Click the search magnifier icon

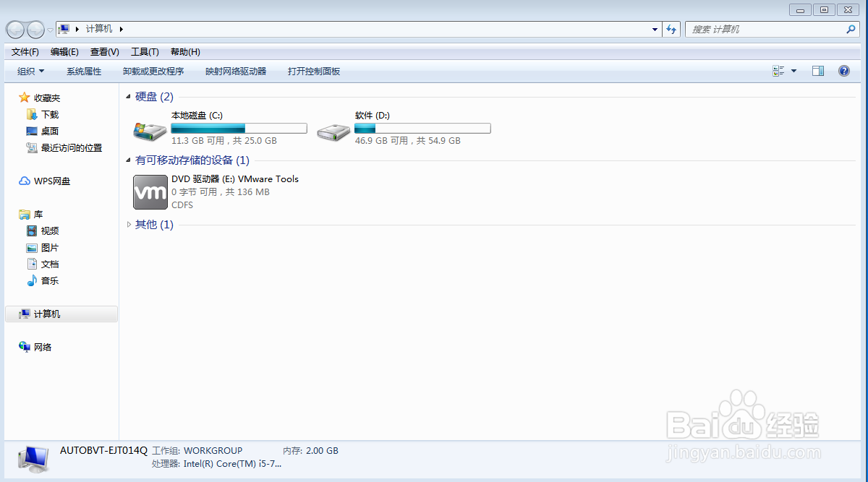[x=851, y=30]
